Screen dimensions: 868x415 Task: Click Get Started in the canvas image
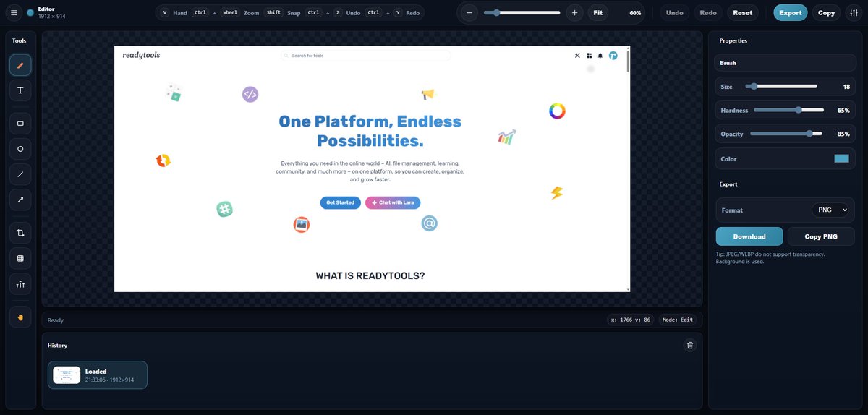(x=340, y=202)
